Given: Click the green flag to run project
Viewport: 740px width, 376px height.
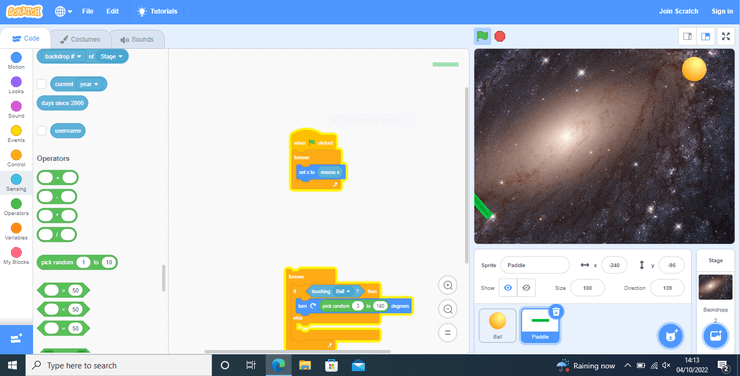Looking at the screenshot, I should point(482,36).
